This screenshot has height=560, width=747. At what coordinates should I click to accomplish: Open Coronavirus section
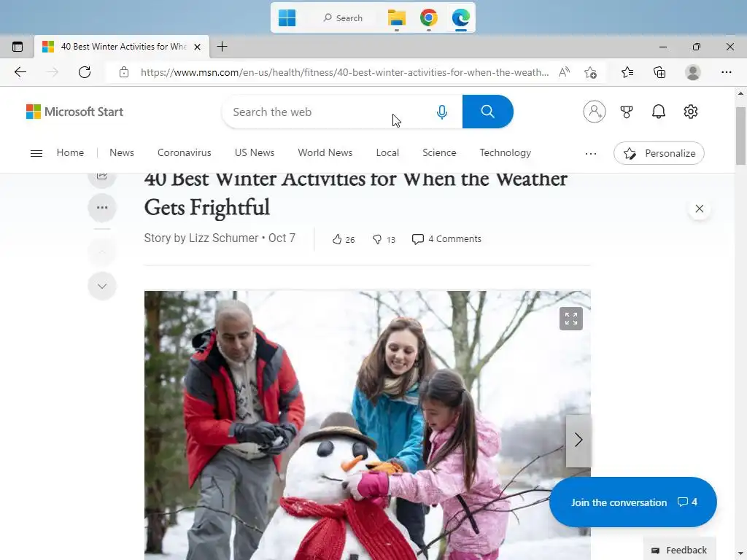[184, 153]
